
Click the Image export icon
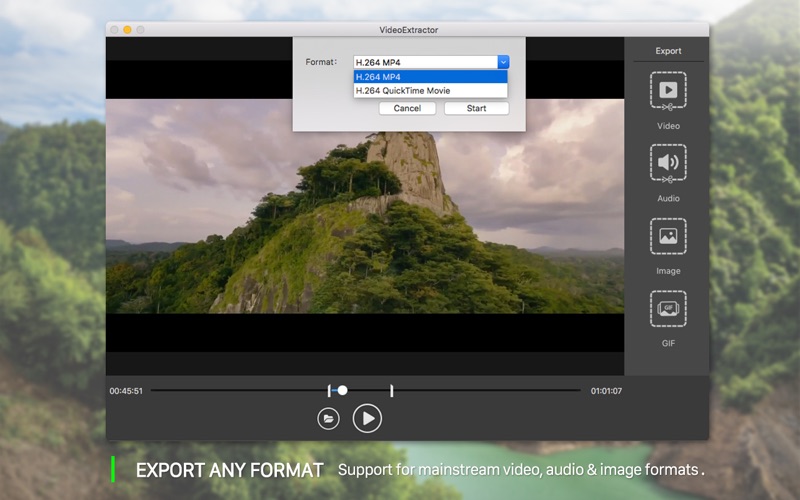[668, 236]
